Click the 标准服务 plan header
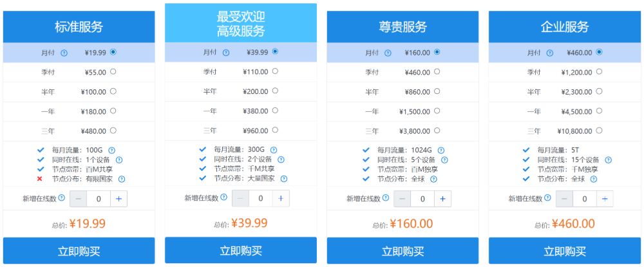 pos(79,27)
